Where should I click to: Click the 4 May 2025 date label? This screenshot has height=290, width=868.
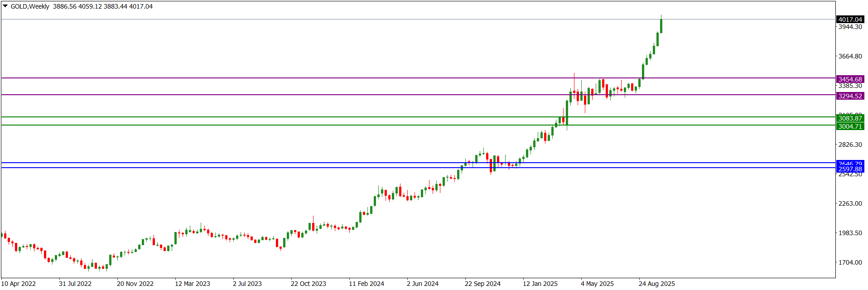(597, 284)
